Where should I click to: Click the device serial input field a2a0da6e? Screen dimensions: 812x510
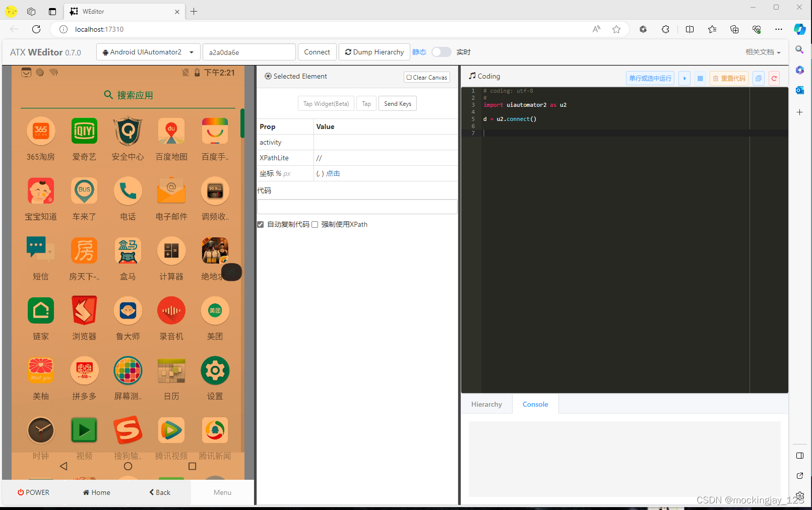coord(249,52)
